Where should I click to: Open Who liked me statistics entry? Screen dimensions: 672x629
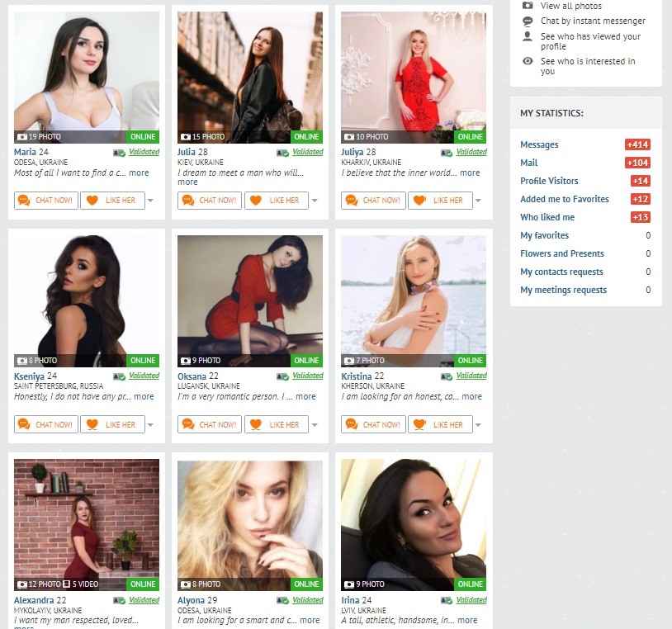[x=547, y=217]
